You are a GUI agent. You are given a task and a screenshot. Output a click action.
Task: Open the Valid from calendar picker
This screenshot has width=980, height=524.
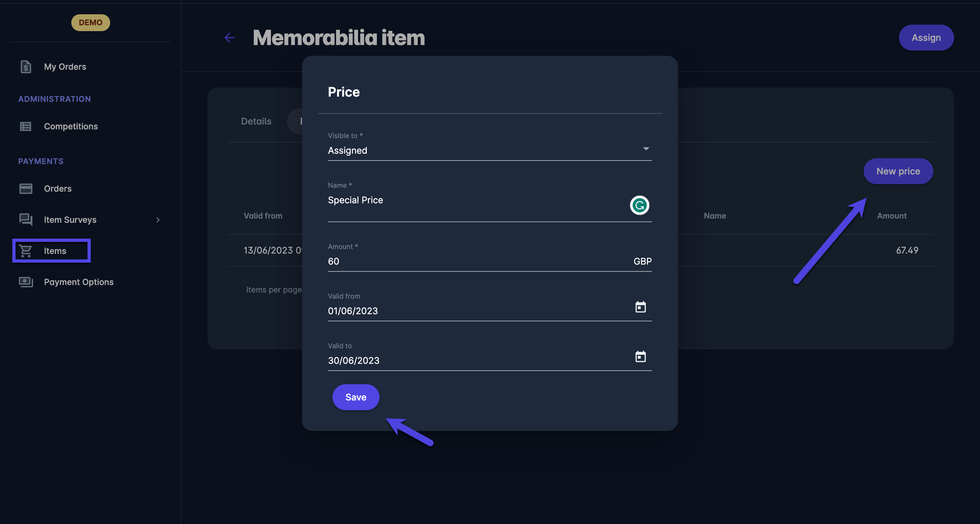640,307
